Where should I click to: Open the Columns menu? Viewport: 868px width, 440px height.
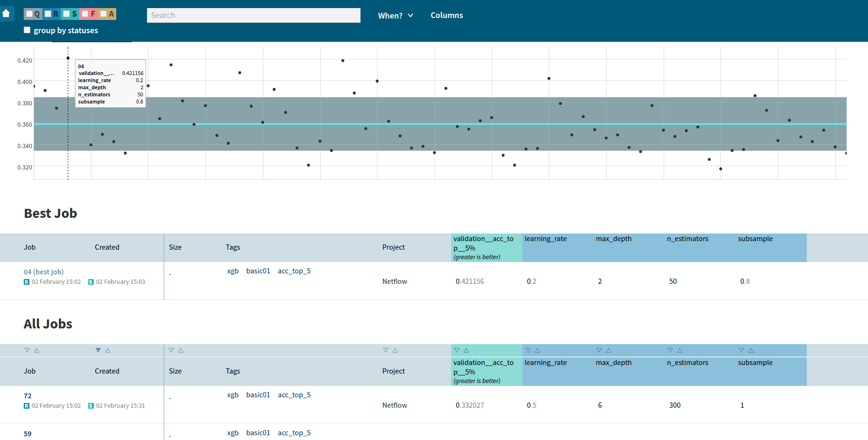446,16
